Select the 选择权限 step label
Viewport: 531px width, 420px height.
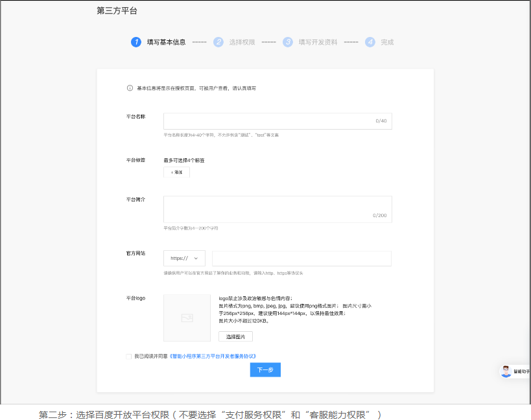[242, 42]
